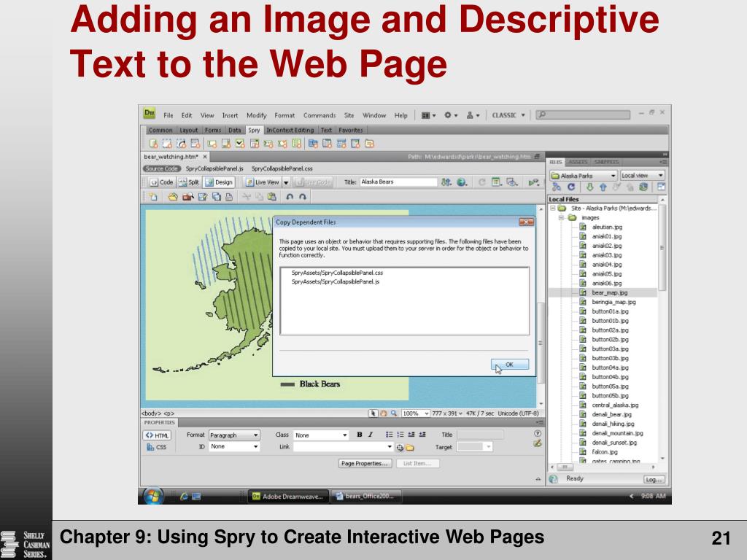Open the 100% zoom level dropdown
Screen dimensions: 747x560
[415, 413]
